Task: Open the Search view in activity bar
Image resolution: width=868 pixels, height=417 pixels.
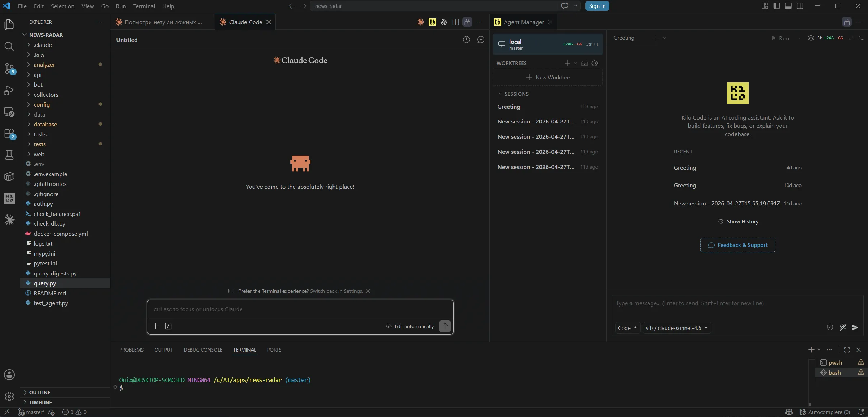Action: coord(9,46)
